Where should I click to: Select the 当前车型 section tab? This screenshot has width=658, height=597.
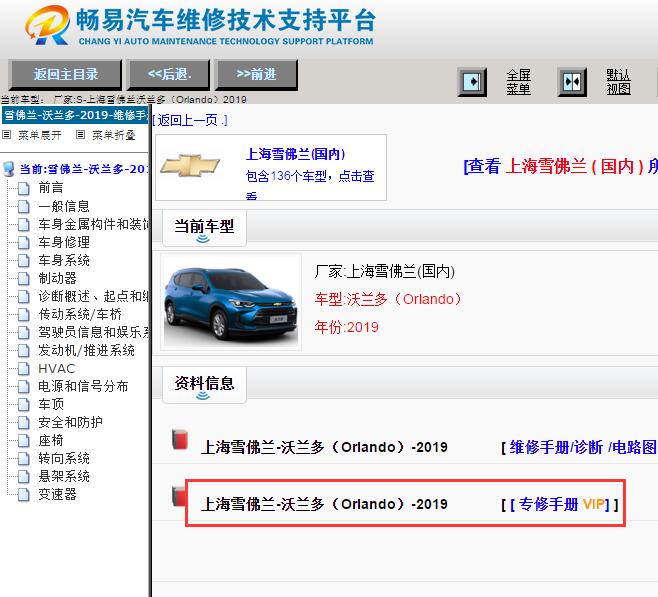click(x=204, y=229)
